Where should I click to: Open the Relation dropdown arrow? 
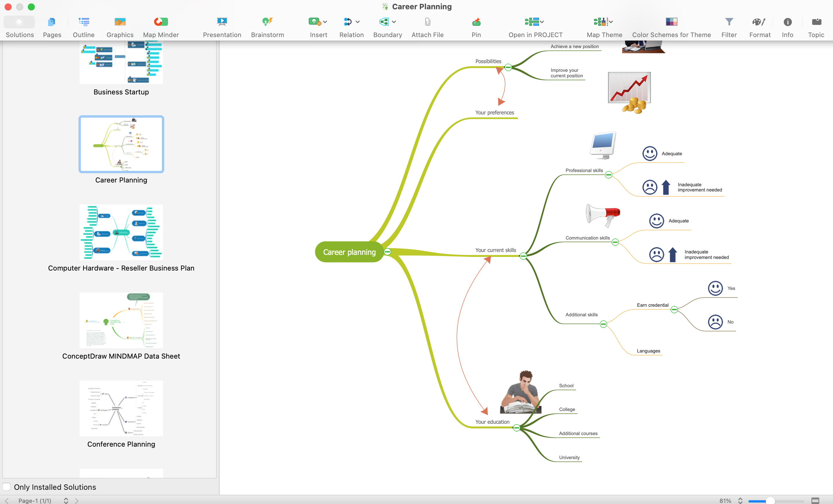358,22
